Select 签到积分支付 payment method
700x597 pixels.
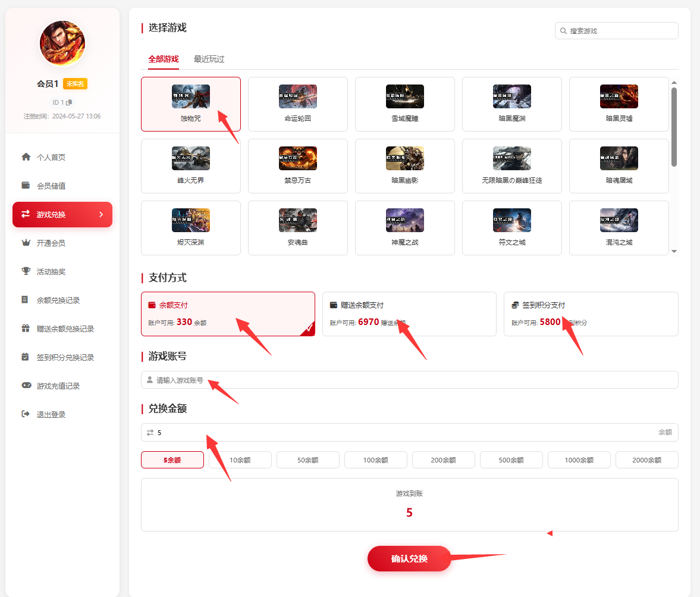tap(591, 314)
